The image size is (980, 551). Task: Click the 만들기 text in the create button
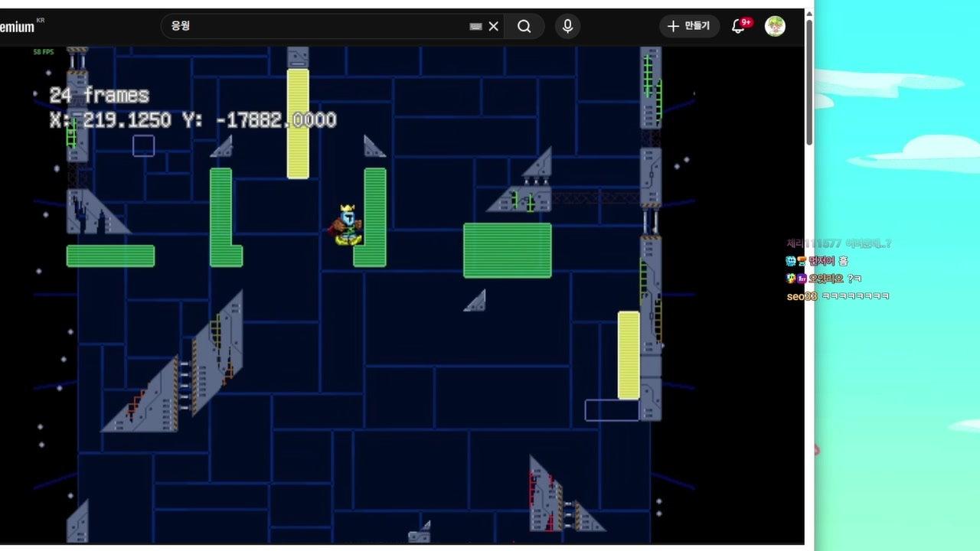[697, 26]
